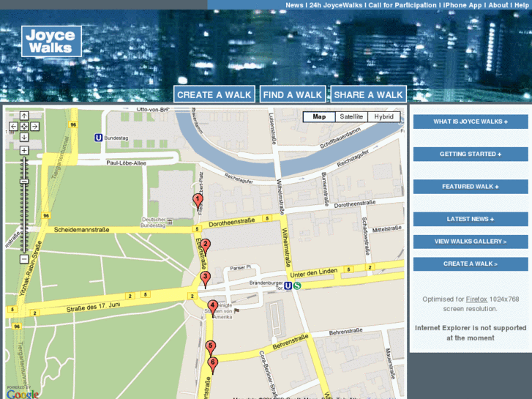Open Call for Participation page
Viewport: 532px width, 399px height.
pyautogui.click(x=402, y=5)
